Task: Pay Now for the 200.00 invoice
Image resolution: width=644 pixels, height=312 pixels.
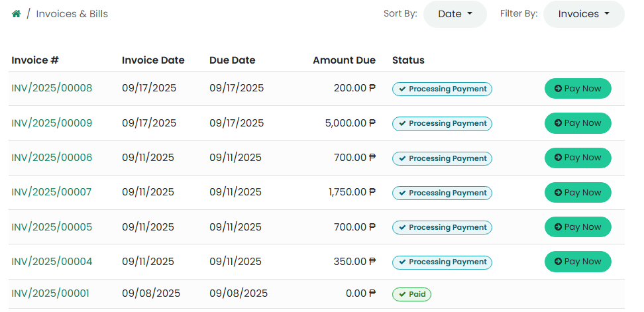Action: tap(577, 88)
